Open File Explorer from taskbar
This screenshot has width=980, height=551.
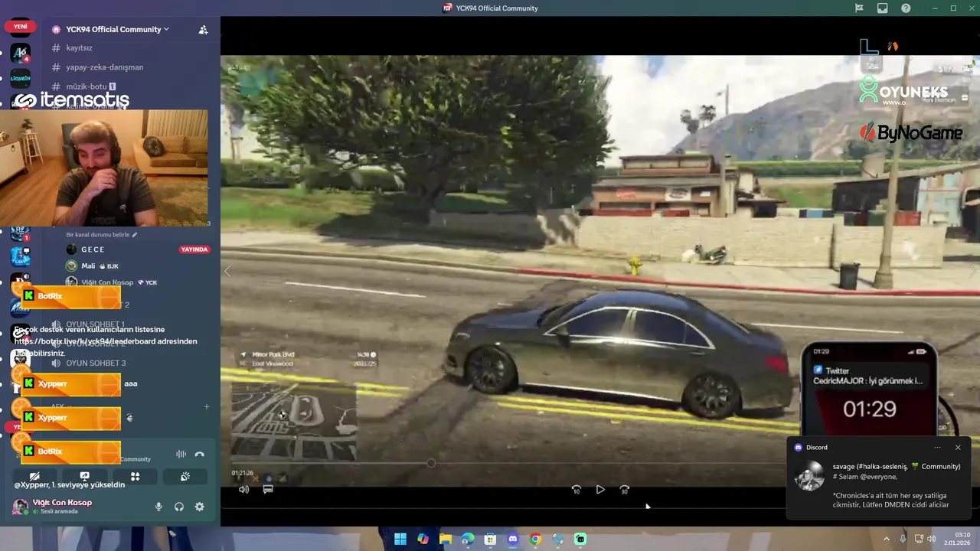pos(445,539)
